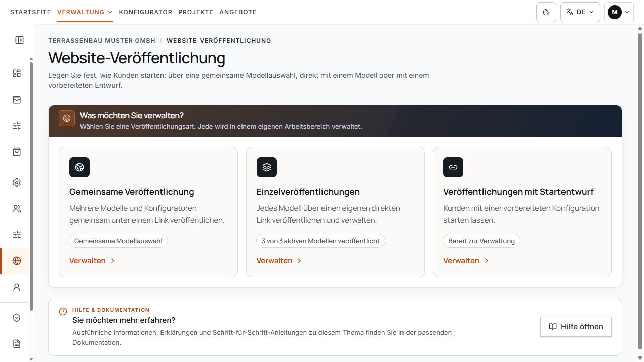The height and width of the screenshot is (362, 644).
Task: Click the '3 von 3 aktiven Modellen veröffentlicht' badge
Action: click(321, 241)
